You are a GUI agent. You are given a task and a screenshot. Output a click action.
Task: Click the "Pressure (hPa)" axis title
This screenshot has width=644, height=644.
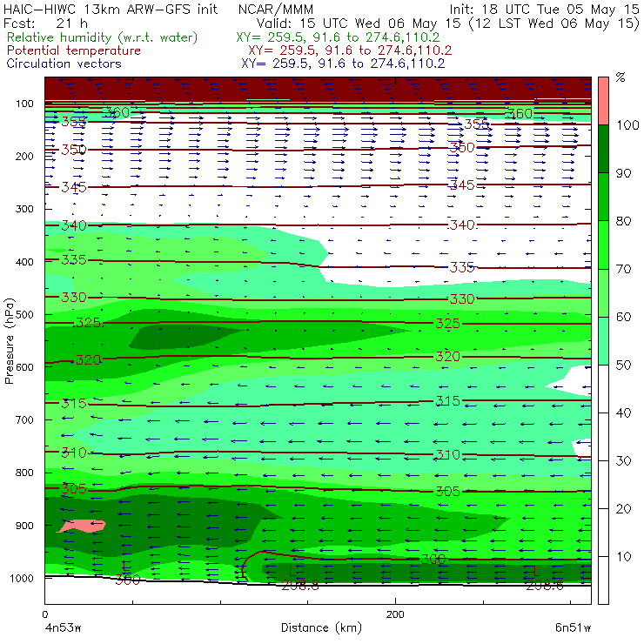pos(10,341)
